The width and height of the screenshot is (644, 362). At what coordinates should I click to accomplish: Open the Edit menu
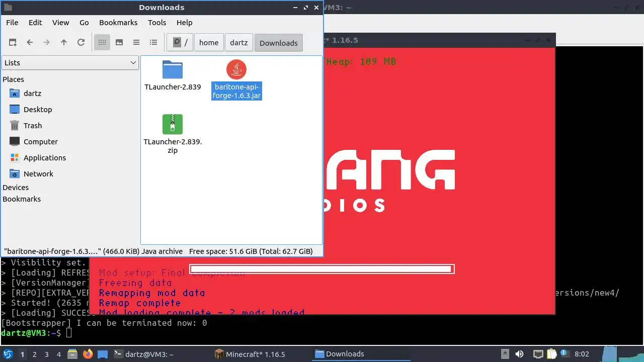pos(35,23)
